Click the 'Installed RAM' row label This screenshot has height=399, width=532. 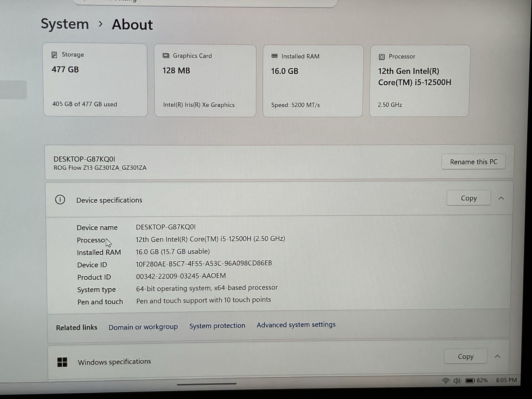(x=99, y=252)
